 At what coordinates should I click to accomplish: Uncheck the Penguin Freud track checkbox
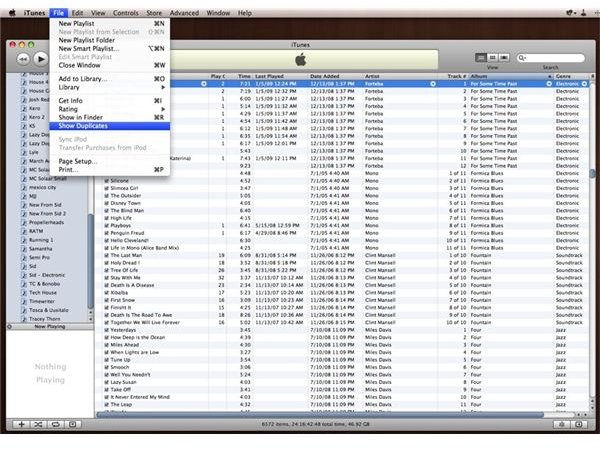point(106,233)
